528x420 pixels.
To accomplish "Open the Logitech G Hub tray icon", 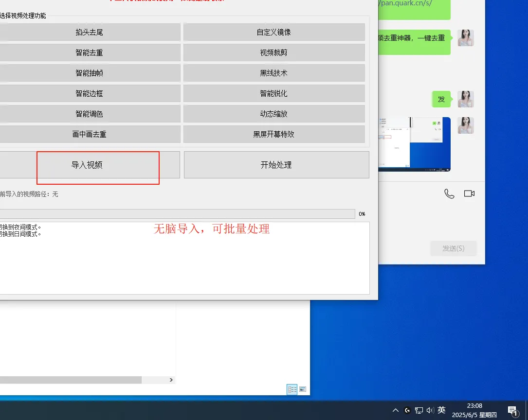I will 407,410.
